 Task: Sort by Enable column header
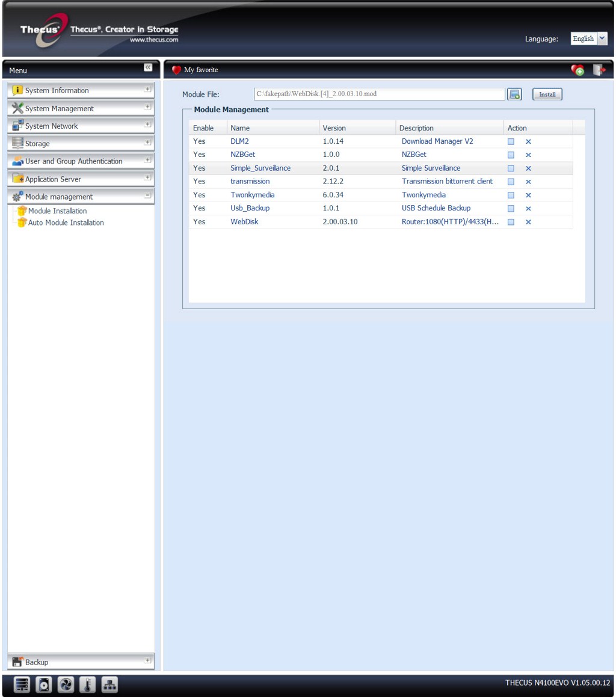208,128
